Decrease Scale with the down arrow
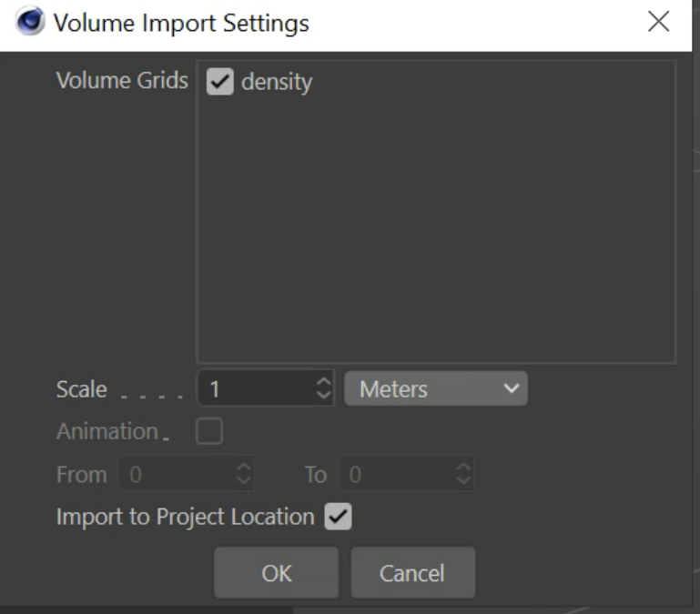 click(x=322, y=396)
